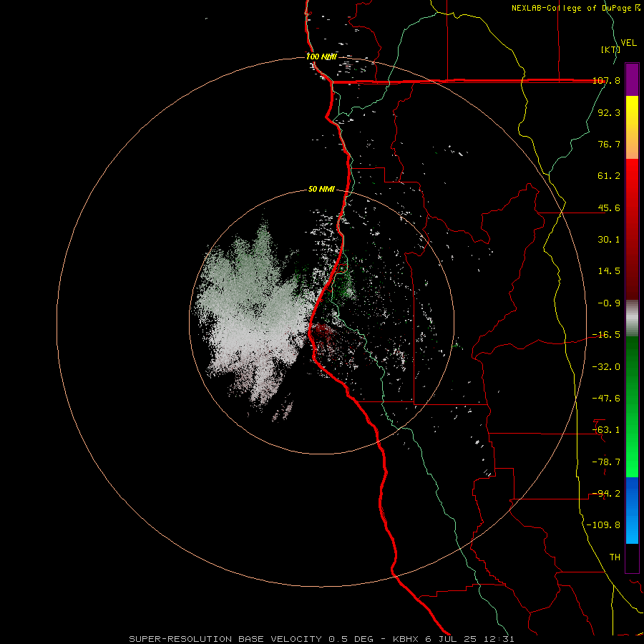Image resolution: width=644 pixels, height=644 pixels.
Task: Select the yellow-orange segment of color bar
Action: pos(632,127)
